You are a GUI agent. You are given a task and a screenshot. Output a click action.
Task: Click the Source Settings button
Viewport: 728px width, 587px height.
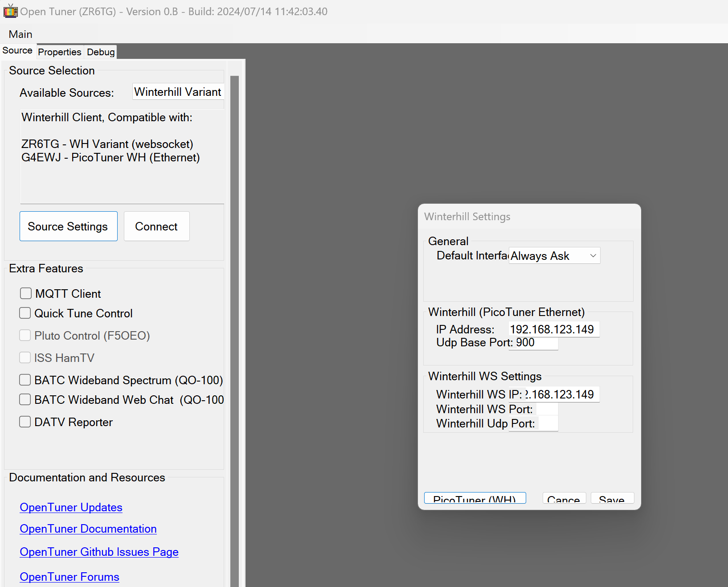pyautogui.click(x=69, y=226)
